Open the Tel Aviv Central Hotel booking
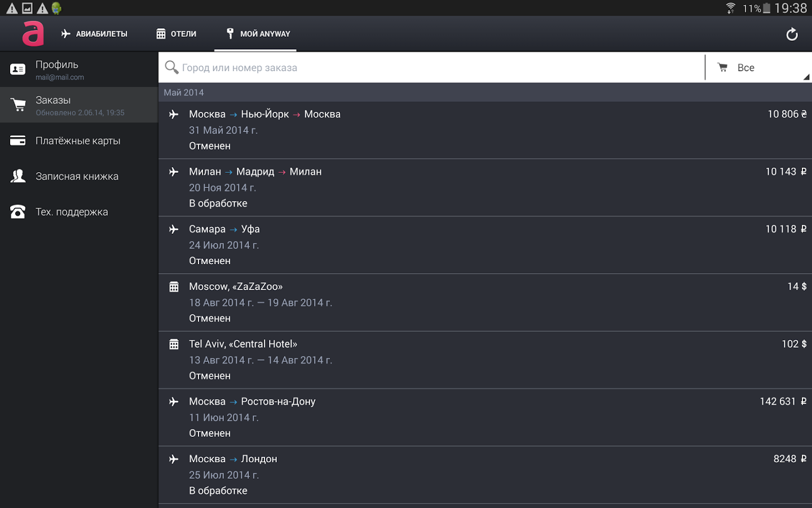This screenshot has height=508, width=812. pyautogui.click(x=485, y=360)
